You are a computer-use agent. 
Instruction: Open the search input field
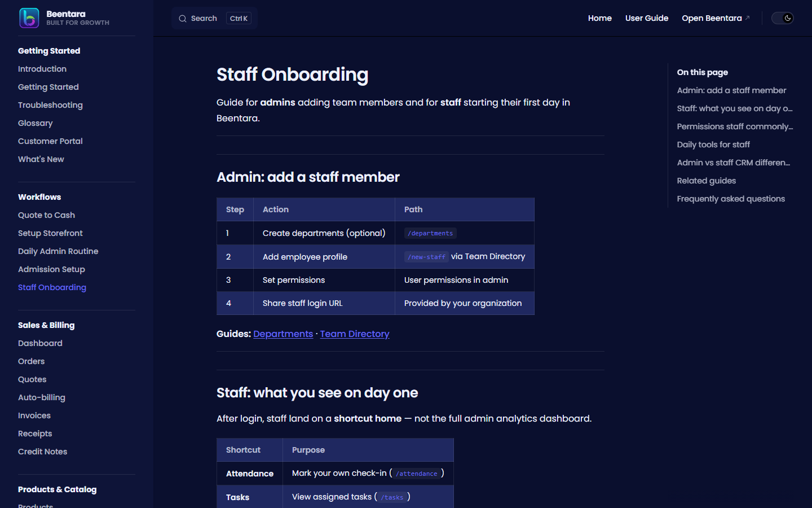tap(214, 18)
